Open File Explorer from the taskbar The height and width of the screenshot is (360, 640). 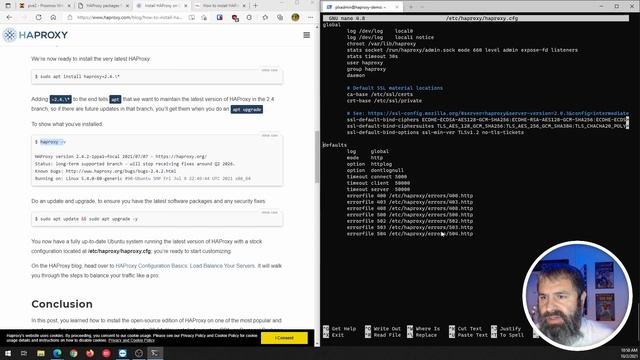pyautogui.click(x=41, y=353)
